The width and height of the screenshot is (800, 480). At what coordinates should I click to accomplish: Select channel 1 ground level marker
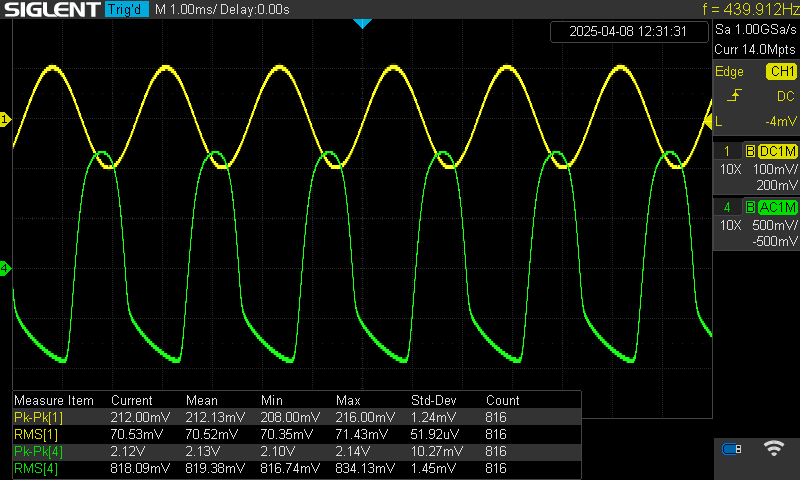tap(5, 120)
